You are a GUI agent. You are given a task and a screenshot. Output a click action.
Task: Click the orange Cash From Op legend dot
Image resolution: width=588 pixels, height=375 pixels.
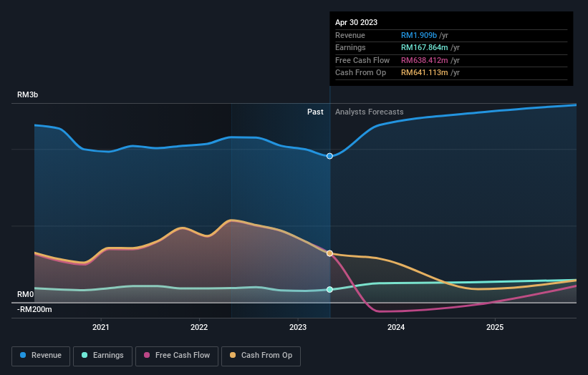pyautogui.click(x=233, y=355)
